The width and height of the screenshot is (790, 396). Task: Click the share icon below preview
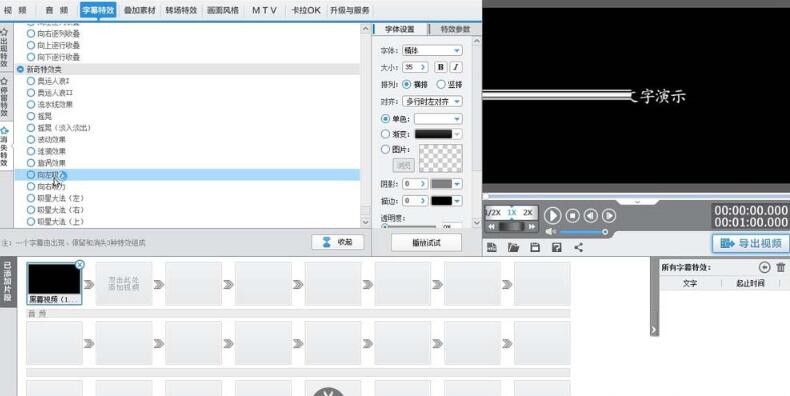click(578, 247)
